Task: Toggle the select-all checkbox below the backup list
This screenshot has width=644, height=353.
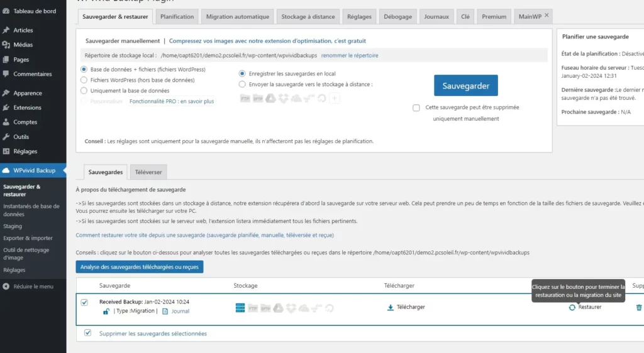Action: pyautogui.click(x=87, y=333)
